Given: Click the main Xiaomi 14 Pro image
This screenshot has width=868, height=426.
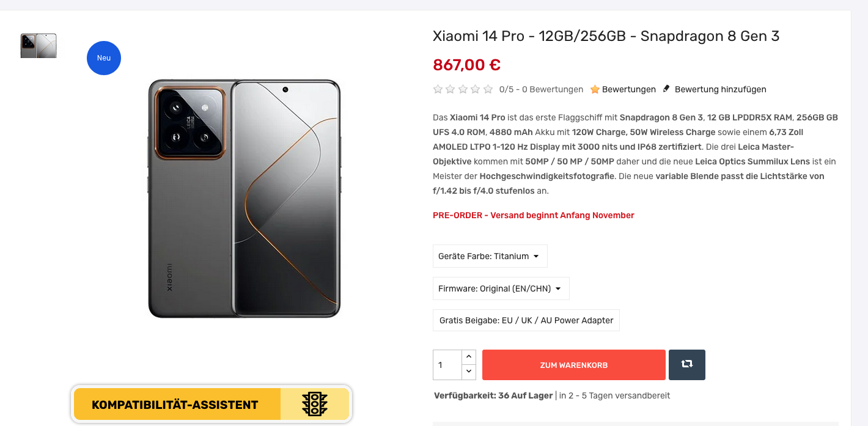Looking at the screenshot, I should (244, 199).
